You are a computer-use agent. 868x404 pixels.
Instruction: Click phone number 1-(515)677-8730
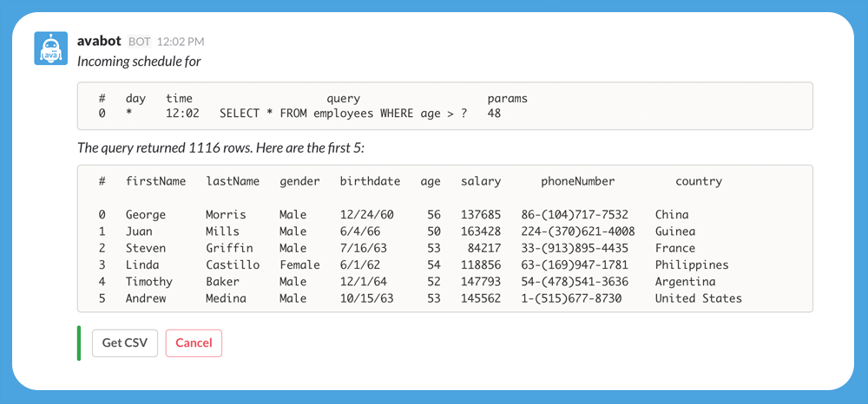(x=571, y=298)
